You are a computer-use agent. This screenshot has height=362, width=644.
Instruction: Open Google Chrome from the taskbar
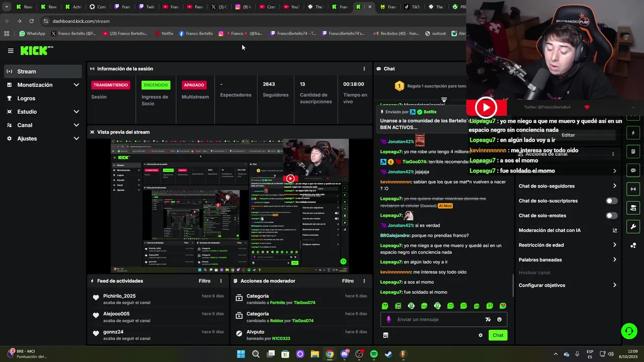(x=330, y=354)
